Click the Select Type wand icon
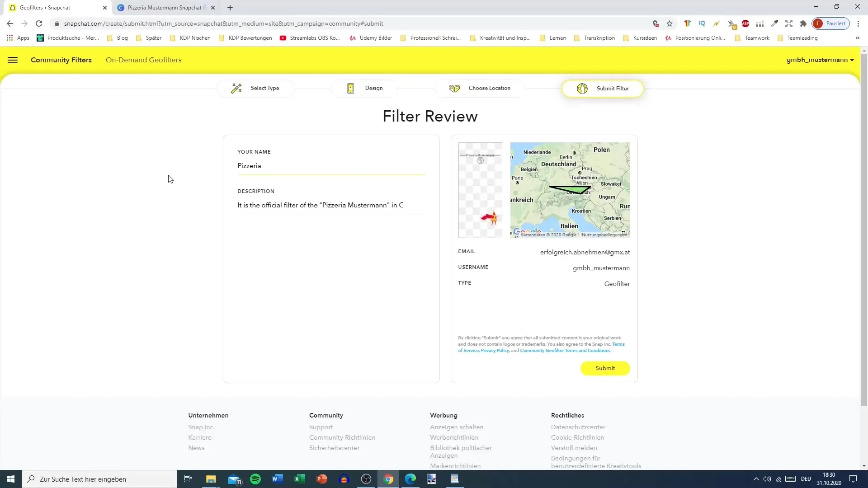Image resolution: width=868 pixels, height=488 pixels. [236, 88]
